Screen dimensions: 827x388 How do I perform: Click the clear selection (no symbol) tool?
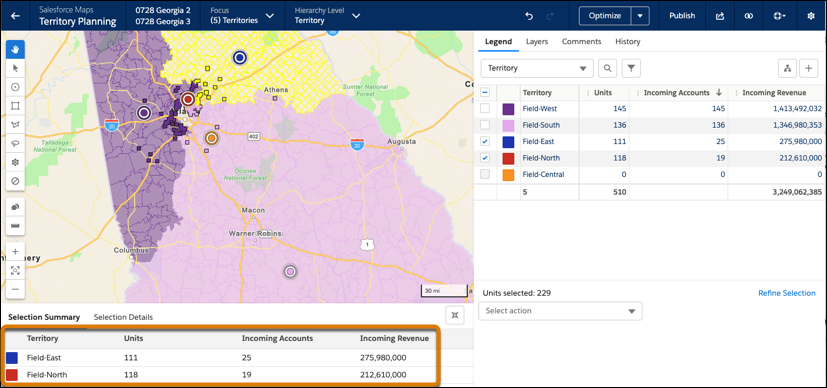click(x=15, y=181)
